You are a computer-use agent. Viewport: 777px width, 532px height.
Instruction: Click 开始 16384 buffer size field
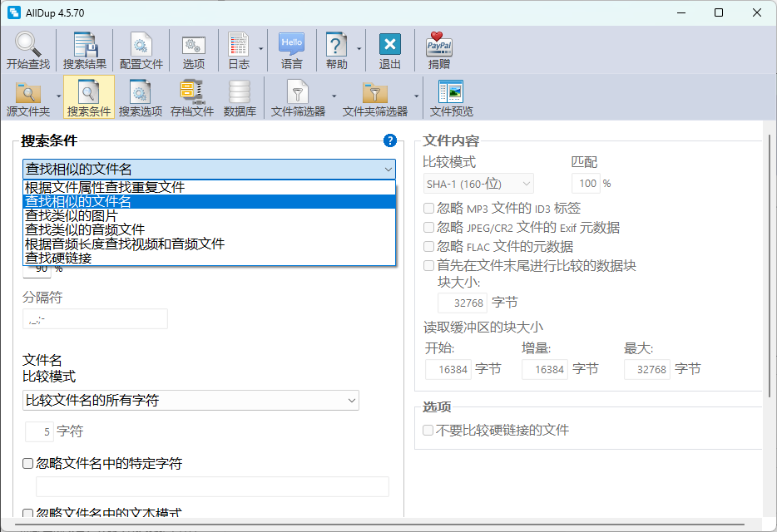coord(448,370)
